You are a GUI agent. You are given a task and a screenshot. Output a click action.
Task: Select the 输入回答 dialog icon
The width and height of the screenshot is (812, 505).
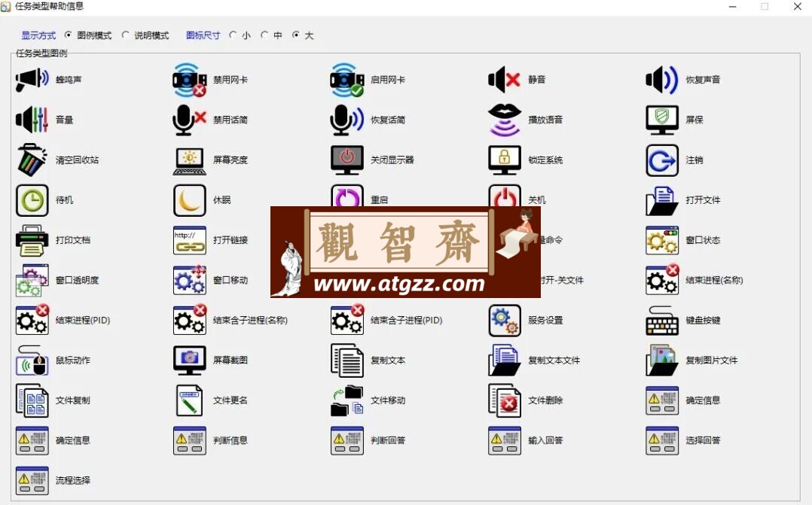[x=505, y=441]
